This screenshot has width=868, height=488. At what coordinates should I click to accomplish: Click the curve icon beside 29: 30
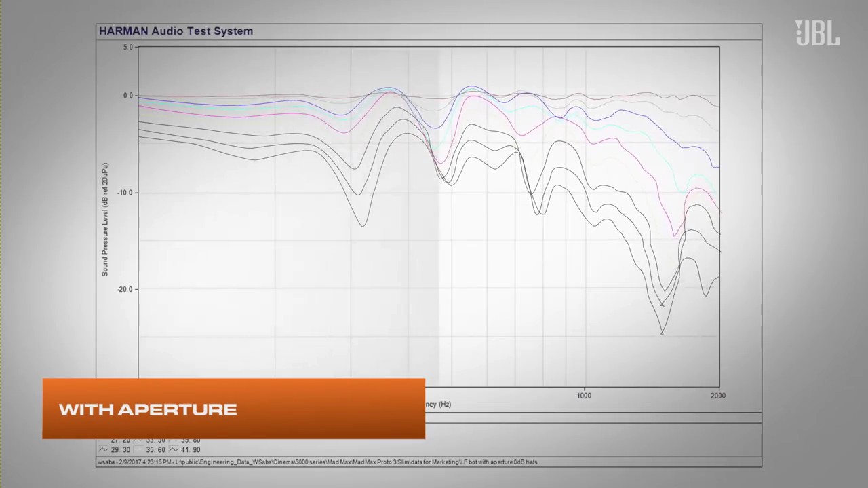104,450
